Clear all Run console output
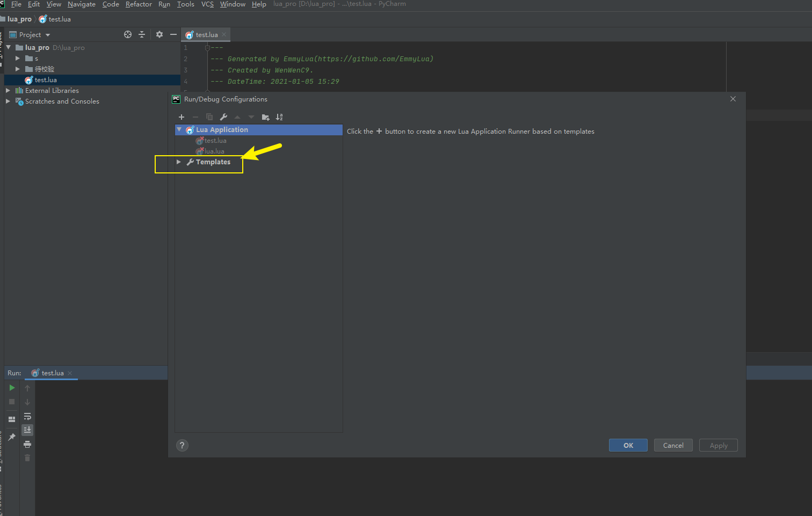The image size is (812, 516). tap(27, 458)
